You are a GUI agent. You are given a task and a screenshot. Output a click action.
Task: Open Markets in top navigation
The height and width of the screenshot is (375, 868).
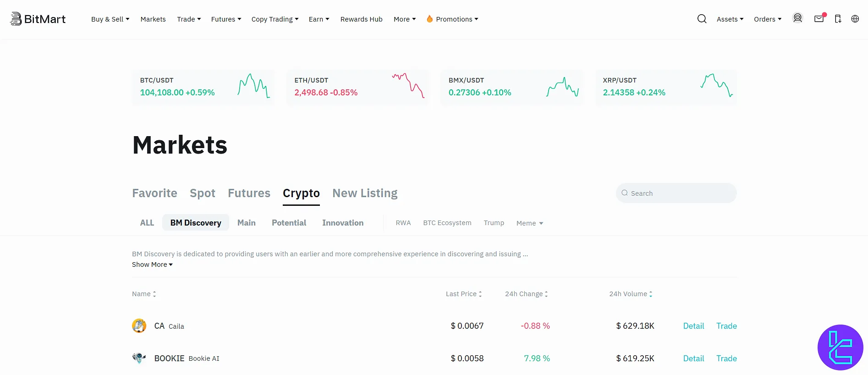[x=153, y=19]
